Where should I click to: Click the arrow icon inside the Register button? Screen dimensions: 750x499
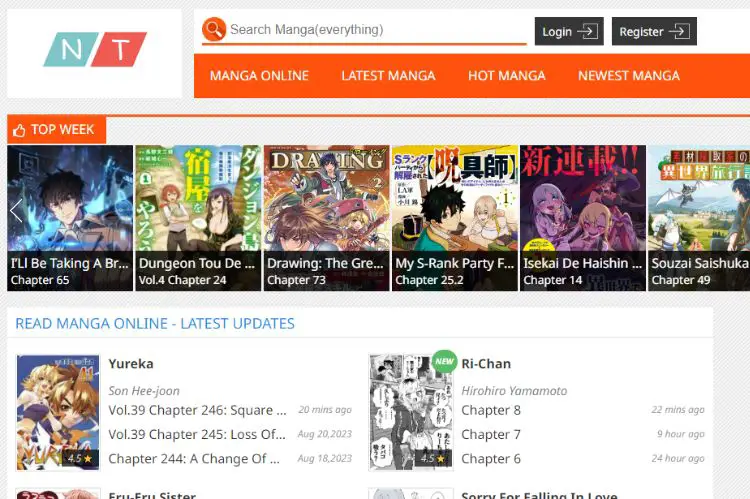[679, 32]
